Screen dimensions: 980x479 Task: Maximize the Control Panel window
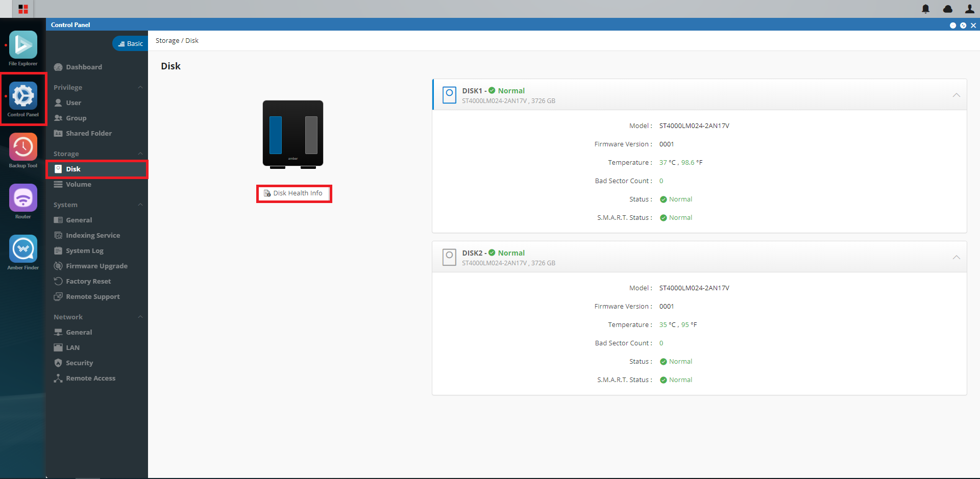pyautogui.click(x=963, y=25)
